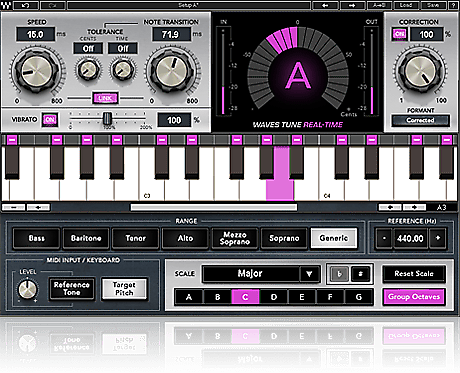460x373 pixels.
Task: Click the Tolerance Cents knob
Action: [x=88, y=70]
